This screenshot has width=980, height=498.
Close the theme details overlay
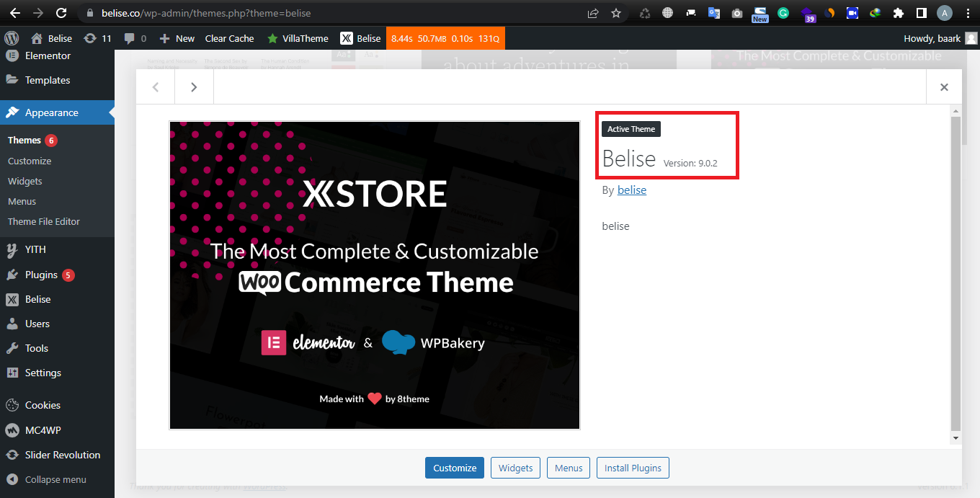[x=944, y=87]
